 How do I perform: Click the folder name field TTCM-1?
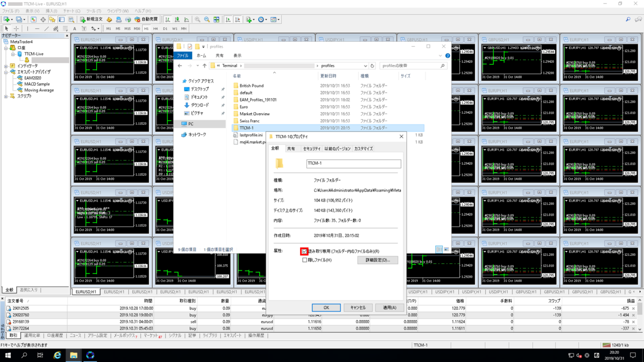pyautogui.click(x=354, y=163)
